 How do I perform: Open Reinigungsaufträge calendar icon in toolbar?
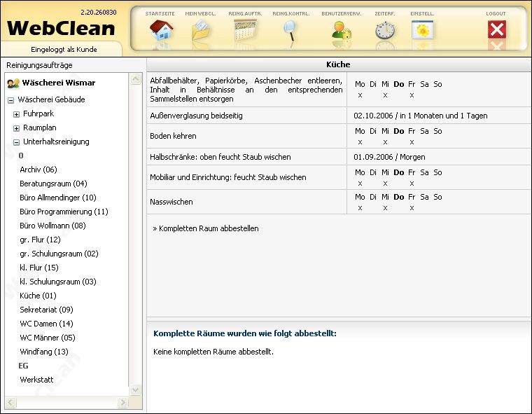[246, 29]
